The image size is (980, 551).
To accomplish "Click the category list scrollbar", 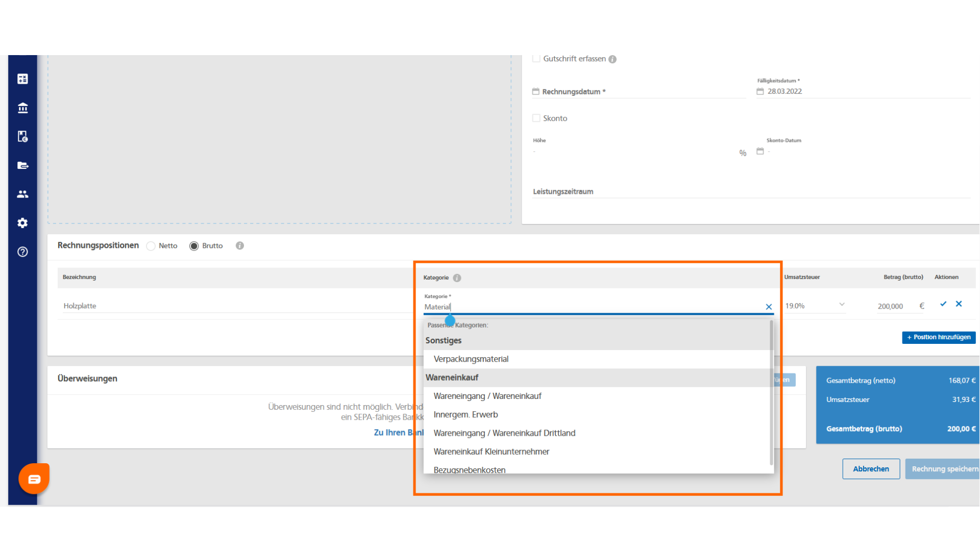I will pyautogui.click(x=771, y=393).
